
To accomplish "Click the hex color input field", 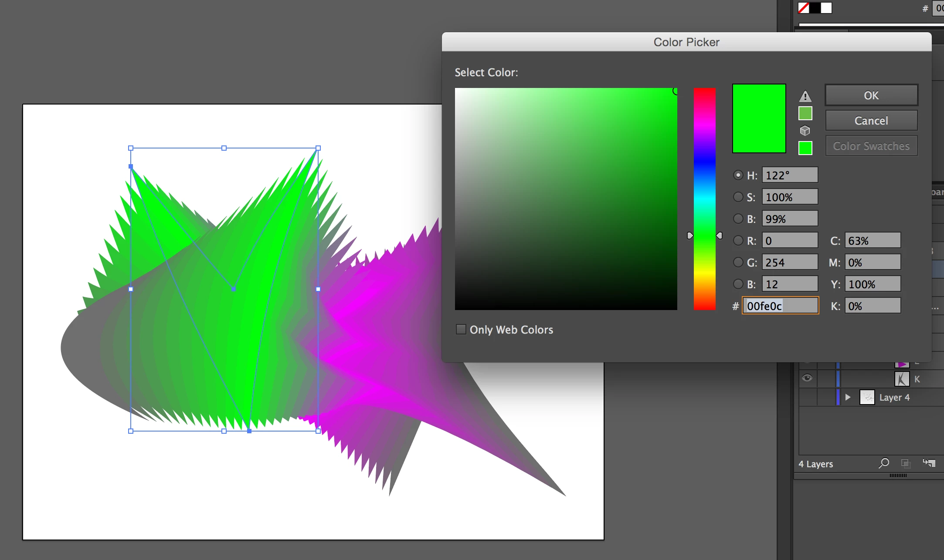I will pyautogui.click(x=780, y=306).
